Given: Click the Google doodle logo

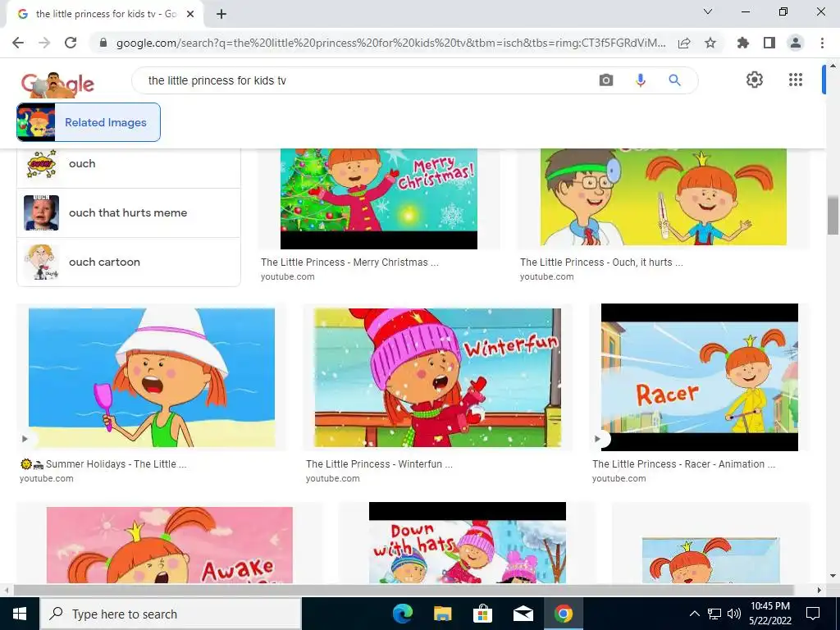Looking at the screenshot, I should [x=58, y=84].
